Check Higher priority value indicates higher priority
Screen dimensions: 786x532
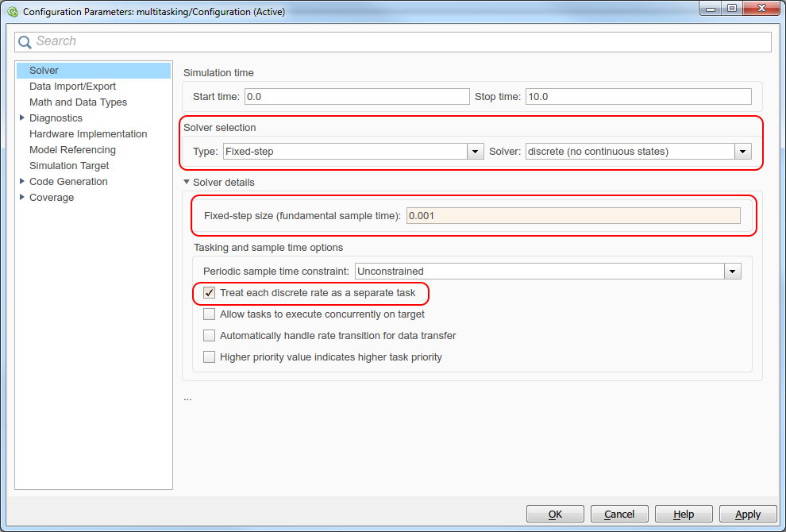tap(209, 357)
